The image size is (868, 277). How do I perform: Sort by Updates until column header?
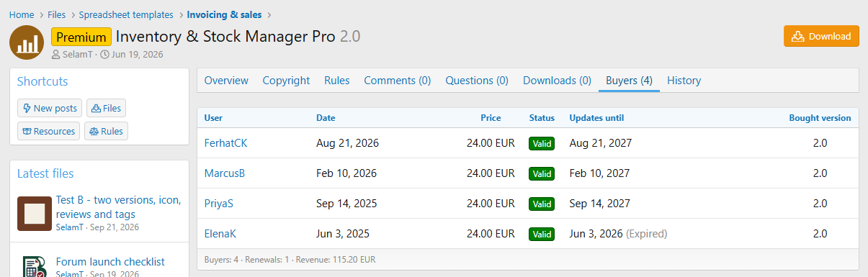[x=596, y=118]
